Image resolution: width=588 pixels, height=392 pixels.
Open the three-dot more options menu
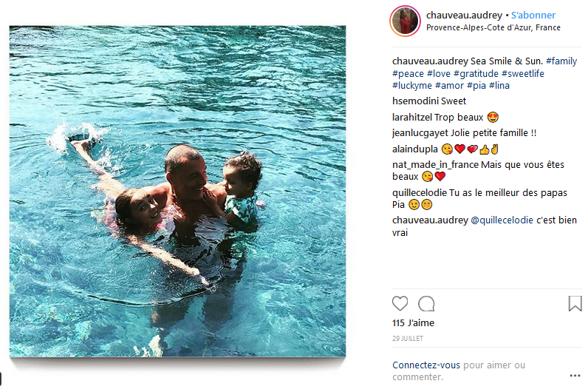pos(575,376)
